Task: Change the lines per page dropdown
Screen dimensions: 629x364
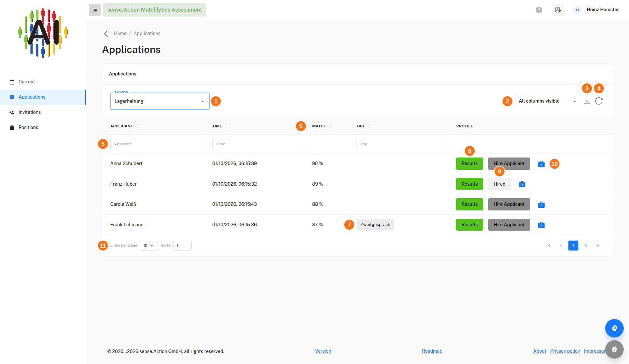Action: pyautogui.click(x=149, y=246)
